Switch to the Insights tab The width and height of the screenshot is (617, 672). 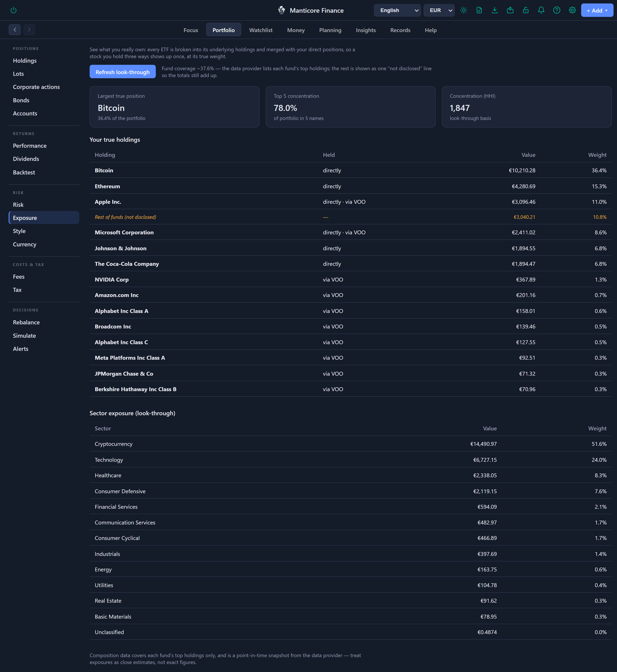point(366,30)
